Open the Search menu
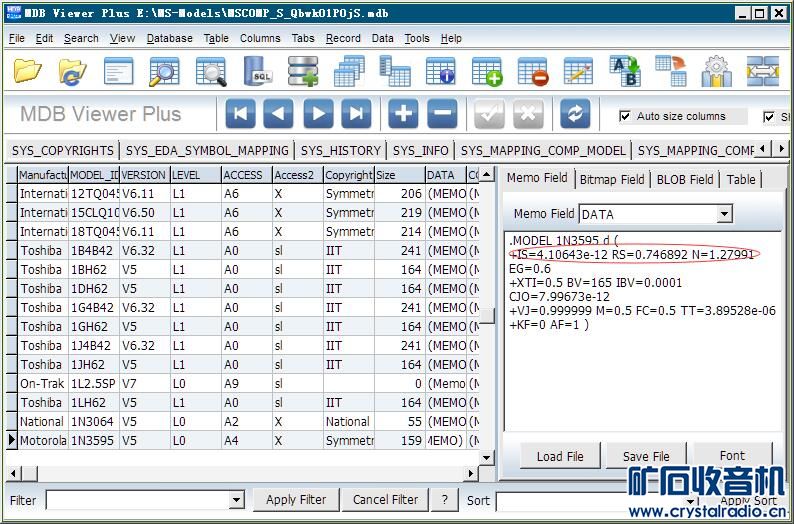The width and height of the screenshot is (794, 524). [81, 38]
